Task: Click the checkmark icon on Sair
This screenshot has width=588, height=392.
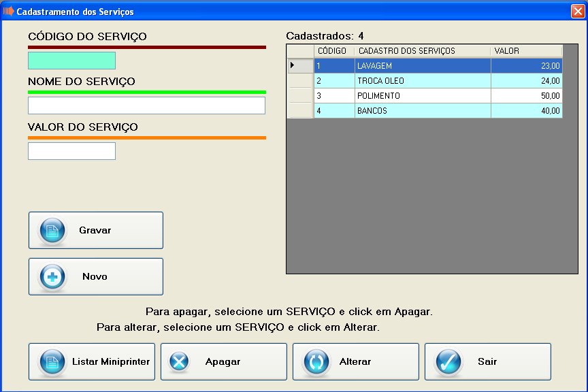Action: pyautogui.click(x=448, y=361)
